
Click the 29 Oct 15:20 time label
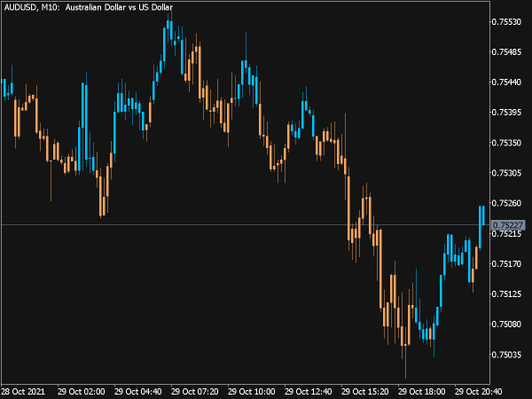364,392
